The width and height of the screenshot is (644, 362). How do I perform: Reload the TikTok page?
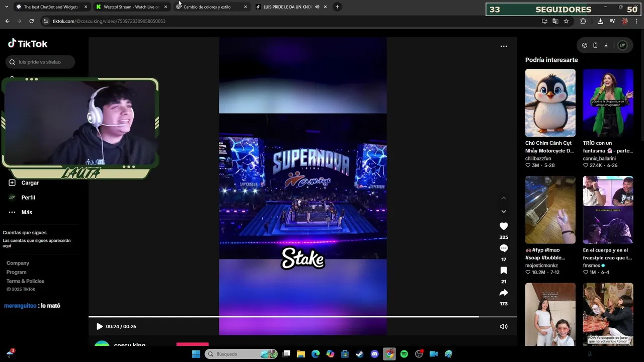(x=31, y=21)
